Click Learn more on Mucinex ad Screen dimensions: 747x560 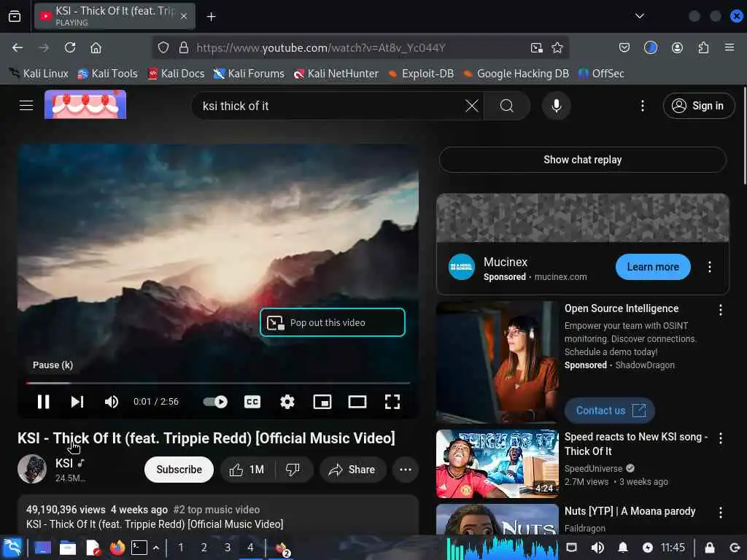click(653, 267)
